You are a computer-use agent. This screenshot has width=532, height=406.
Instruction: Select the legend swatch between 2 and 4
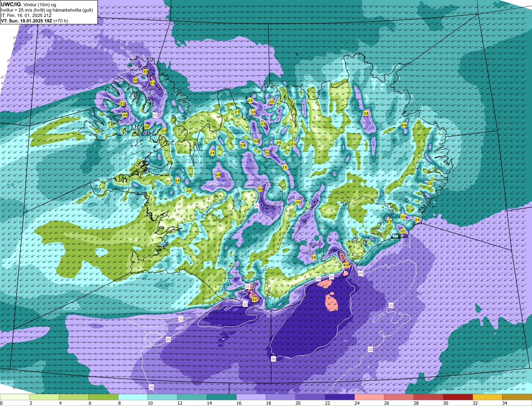pos(44,397)
